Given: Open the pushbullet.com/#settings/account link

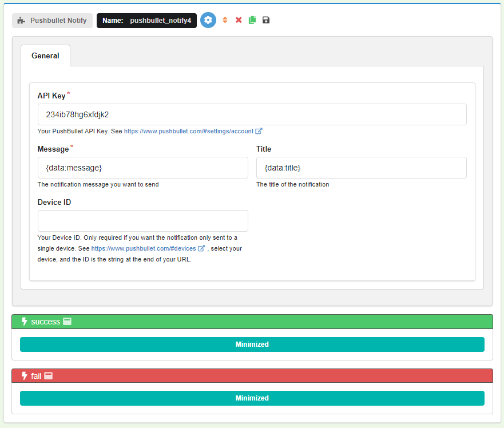Looking at the screenshot, I should pyautogui.click(x=189, y=131).
